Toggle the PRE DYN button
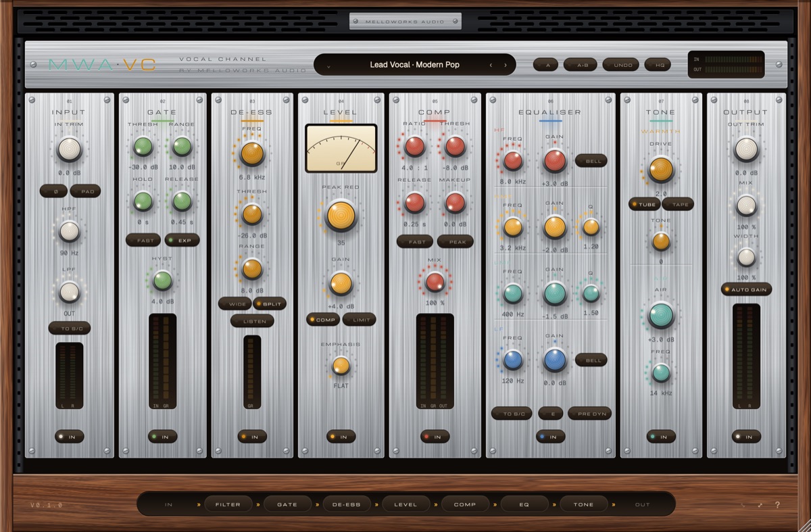This screenshot has width=811, height=532. point(589,414)
